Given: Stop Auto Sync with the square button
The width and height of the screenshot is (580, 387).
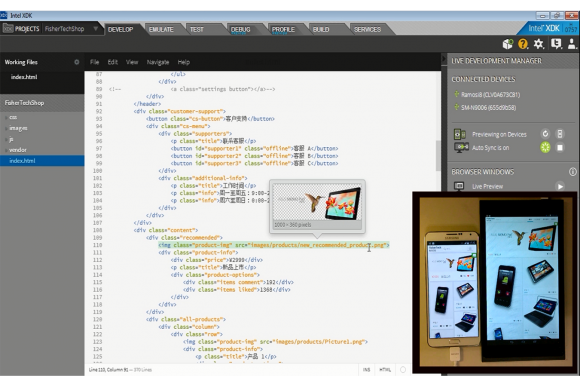Looking at the screenshot, I should (x=560, y=148).
